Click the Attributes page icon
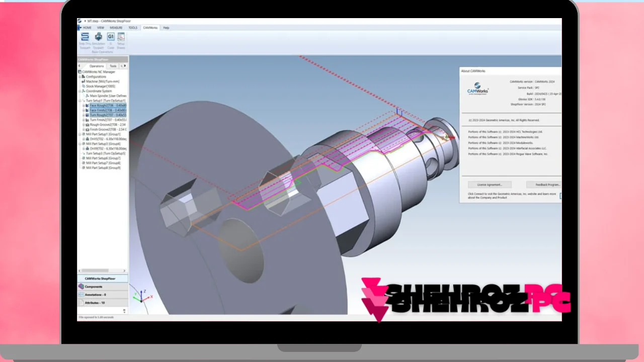Viewport: 644px width, 362px height. tap(81, 303)
